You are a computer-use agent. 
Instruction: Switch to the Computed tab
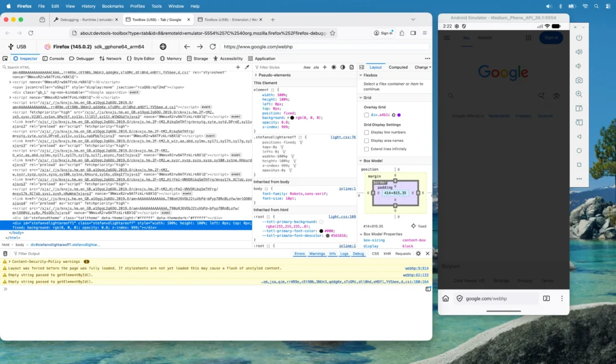pos(398,67)
